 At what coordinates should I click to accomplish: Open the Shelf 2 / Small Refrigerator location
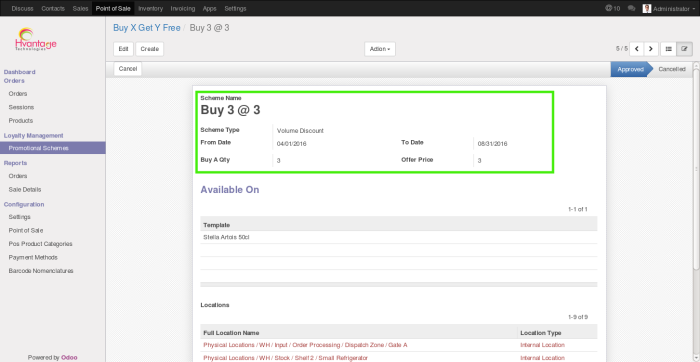285,358
